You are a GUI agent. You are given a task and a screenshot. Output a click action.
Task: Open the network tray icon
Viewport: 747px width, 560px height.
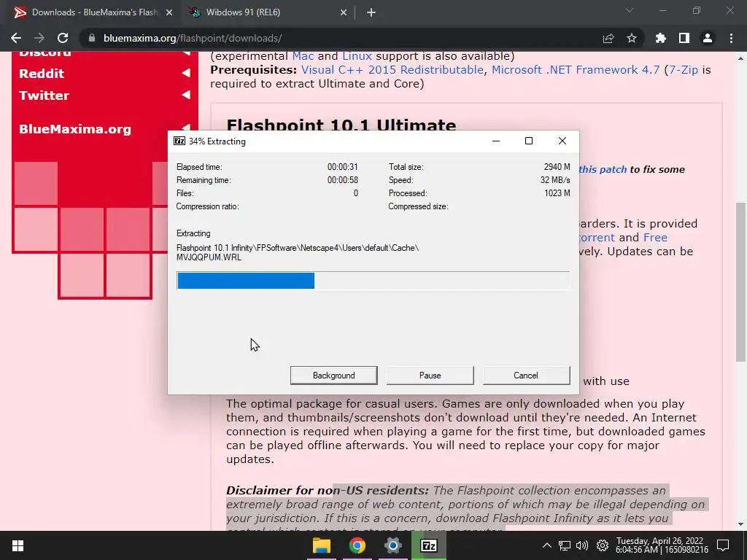tap(565, 545)
